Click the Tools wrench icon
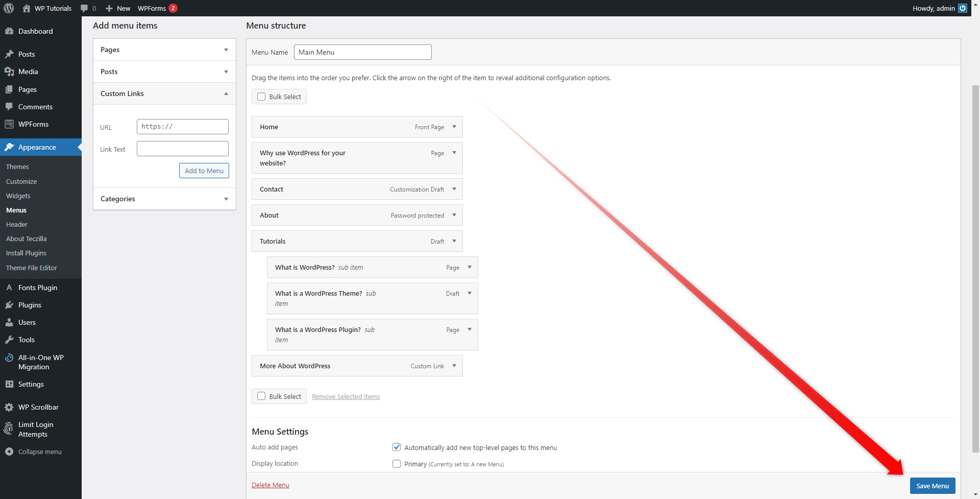The width and height of the screenshot is (980, 499). pyautogui.click(x=9, y=340)
